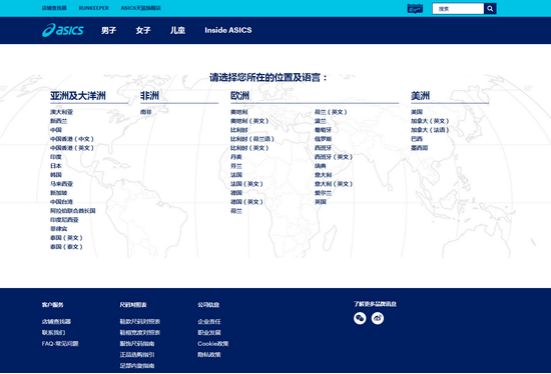Open the Inside ASICS menu
The image size is (551, 374).
point(228,30)
